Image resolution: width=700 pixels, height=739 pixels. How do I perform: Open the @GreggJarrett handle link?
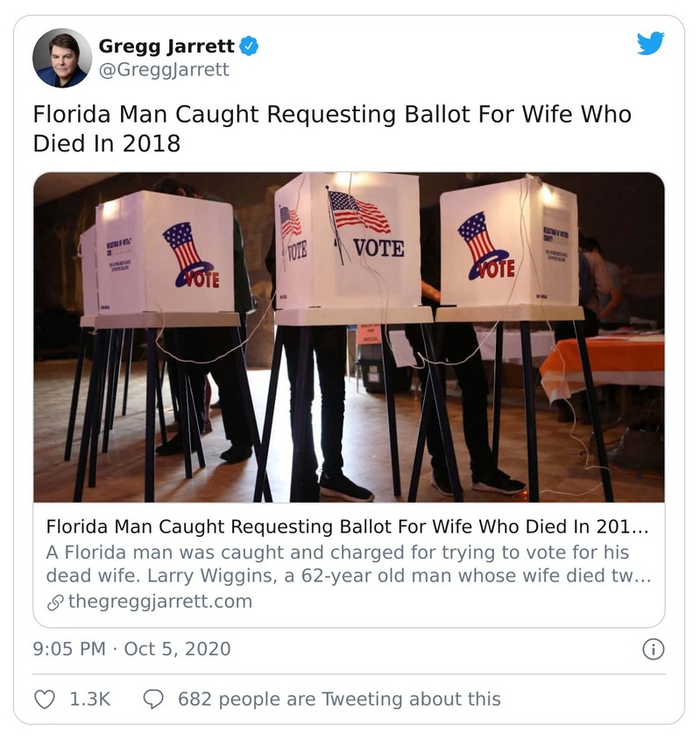(164, 70)
